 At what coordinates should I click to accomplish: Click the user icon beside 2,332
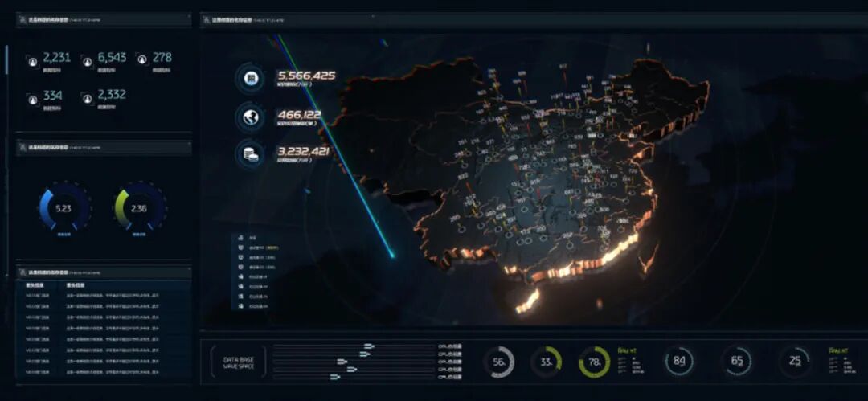coord(87,99)
